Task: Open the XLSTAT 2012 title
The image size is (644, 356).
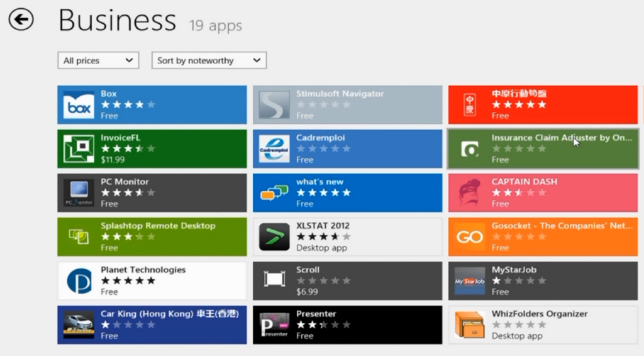Action: coord(323,225)
